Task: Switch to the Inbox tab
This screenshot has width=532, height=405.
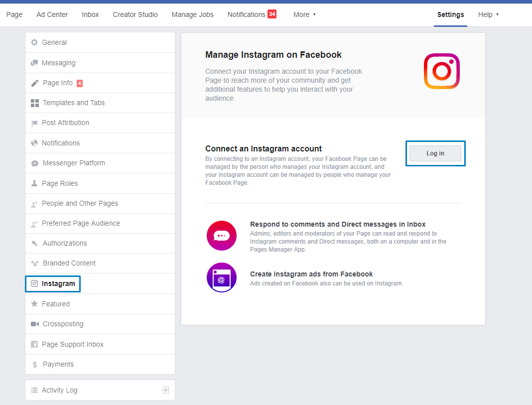Action: coord(90,14)
